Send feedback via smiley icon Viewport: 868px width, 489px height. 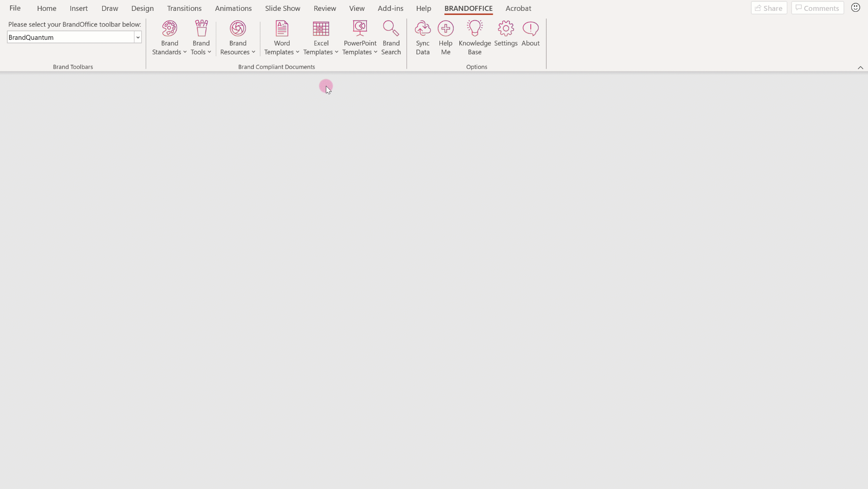coord(855,8)
